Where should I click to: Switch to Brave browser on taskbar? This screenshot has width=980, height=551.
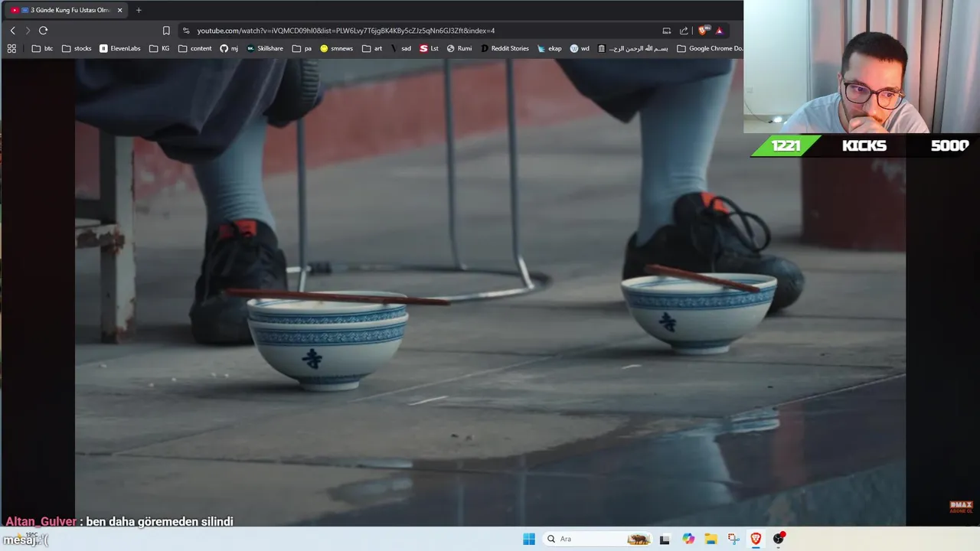[x=756, y=539]
